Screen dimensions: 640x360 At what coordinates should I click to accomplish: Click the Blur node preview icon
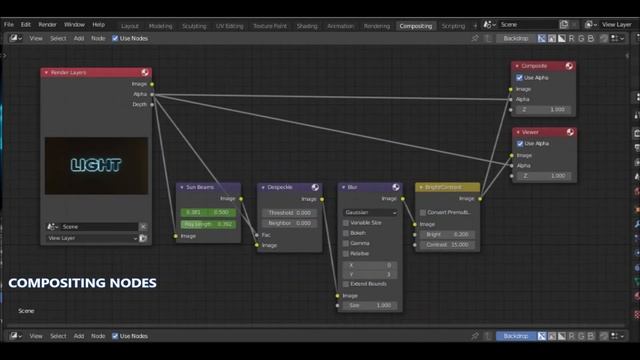pyautogui.click(x=396, y=187)
